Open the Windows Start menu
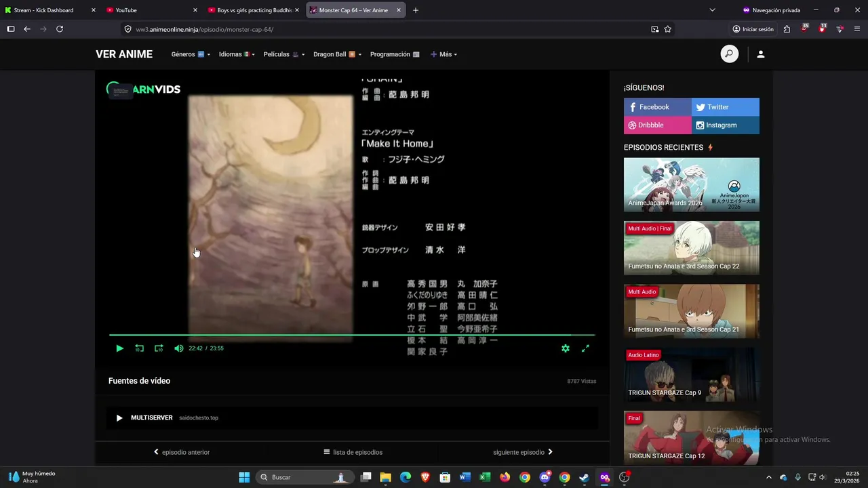Image resolution: width=868 pixels, height=488 pixels. pyautogui.click(x=244, y=477)
